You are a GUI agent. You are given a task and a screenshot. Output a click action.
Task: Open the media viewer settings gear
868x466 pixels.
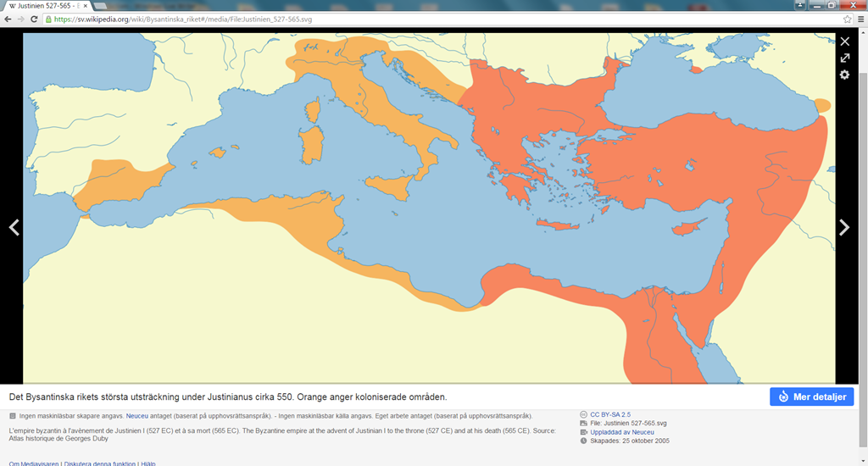(844, 75)
